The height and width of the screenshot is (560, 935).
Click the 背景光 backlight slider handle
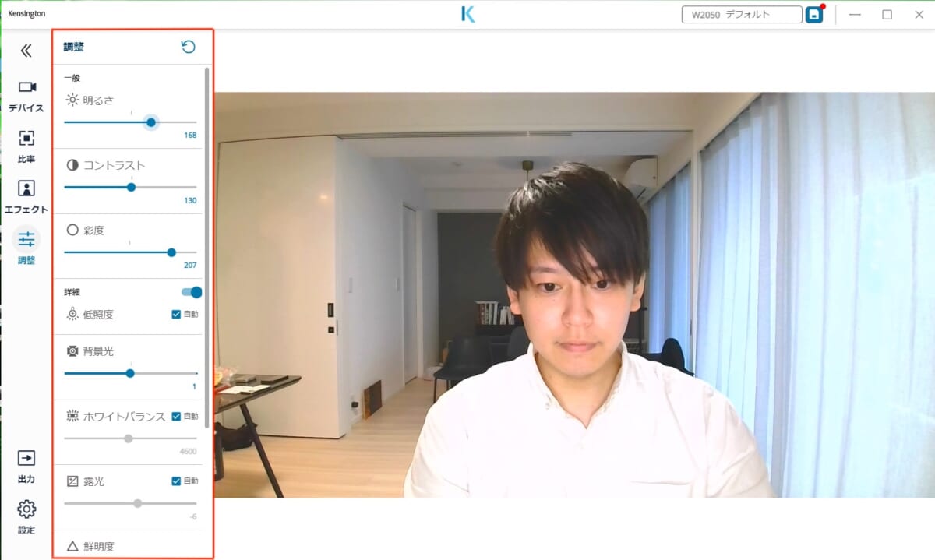click(130, 373)
